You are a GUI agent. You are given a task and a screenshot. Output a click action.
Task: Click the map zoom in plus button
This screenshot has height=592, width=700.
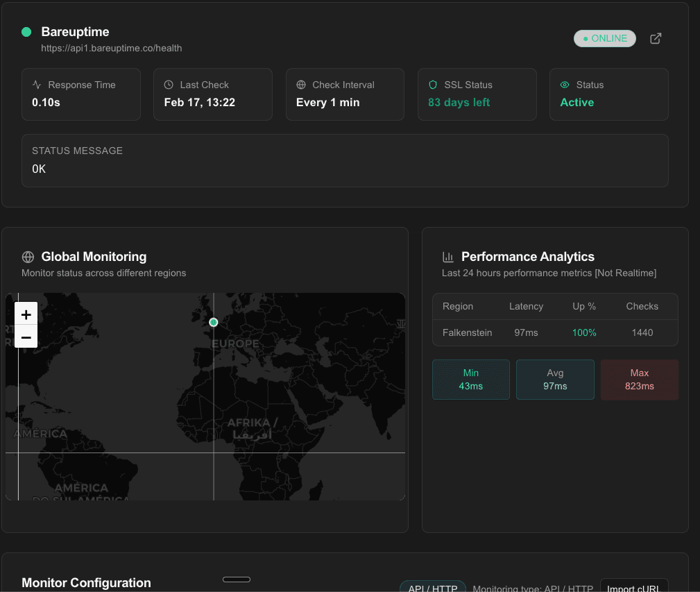(26, 314)
